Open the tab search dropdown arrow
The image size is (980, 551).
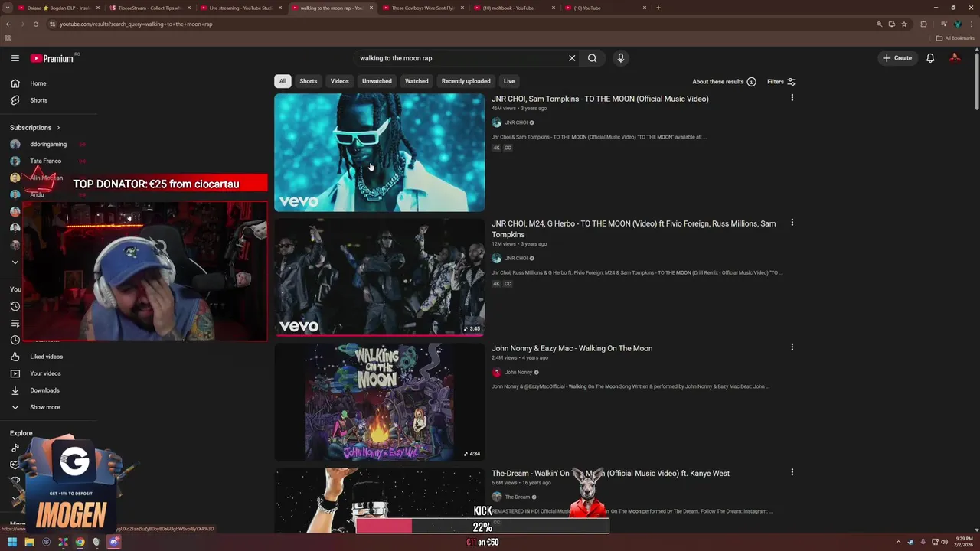pyautogui.click(x=9, y=8)
